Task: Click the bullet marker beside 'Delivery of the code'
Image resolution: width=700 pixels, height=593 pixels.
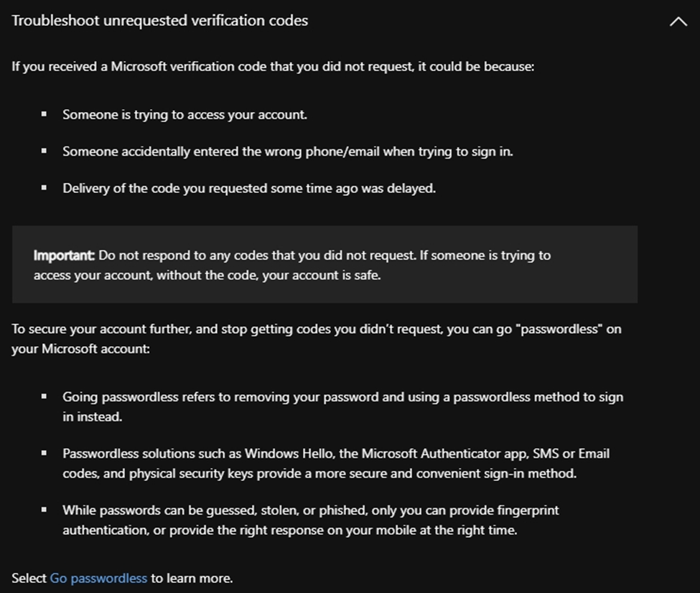Action: pyautogui.click(x=44, y=188)
